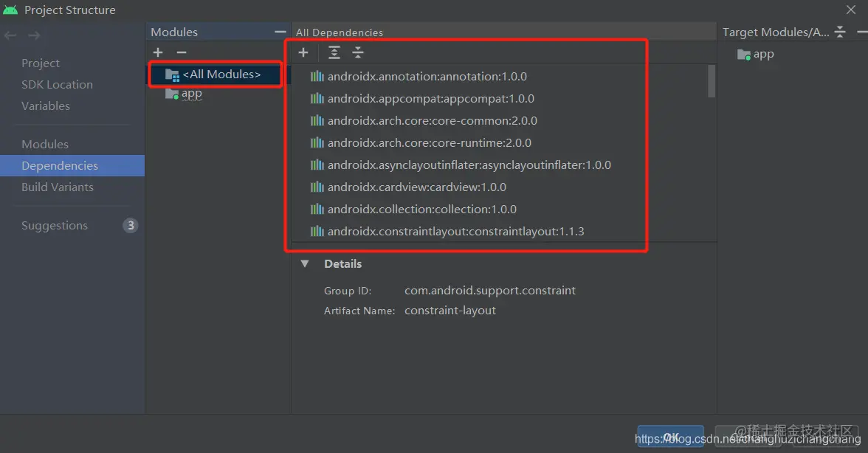Image resolution: width=868 pixels, height=453 pixels.
Task: Open the Suggestions page
Action: (x=55, y=226)
